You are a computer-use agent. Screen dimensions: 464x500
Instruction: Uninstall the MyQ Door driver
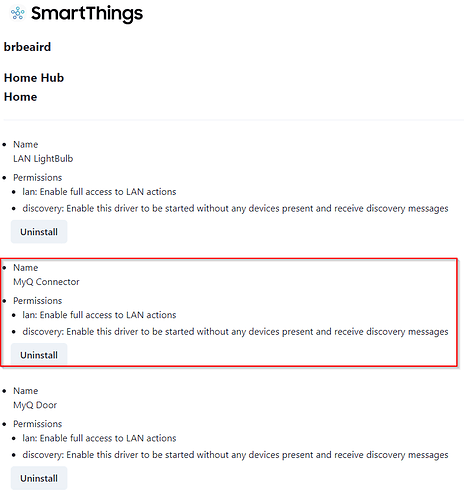39,478
